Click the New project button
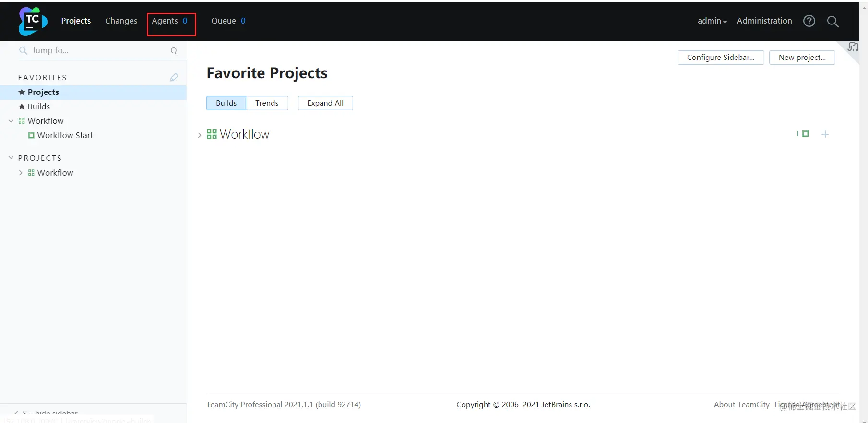The width and height of the screenshot is (868, 423). pos(802,58)
